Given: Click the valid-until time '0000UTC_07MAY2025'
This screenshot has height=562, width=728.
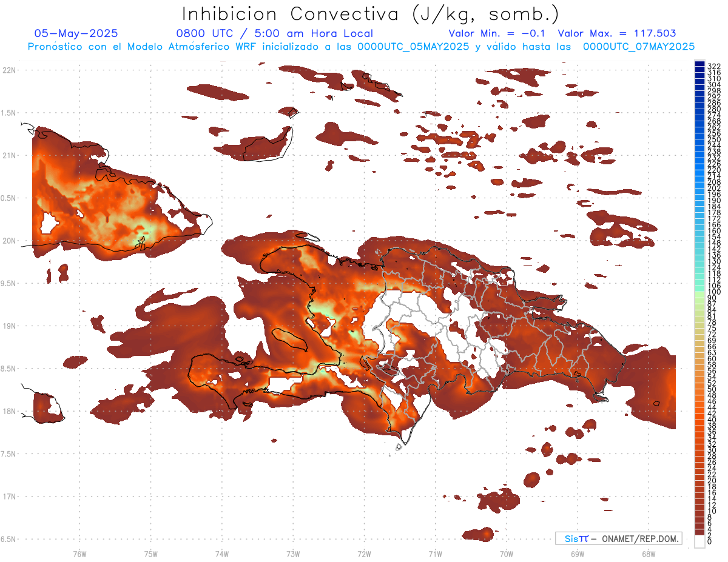Looking at the screenshot, I should [x=638, y=46].
